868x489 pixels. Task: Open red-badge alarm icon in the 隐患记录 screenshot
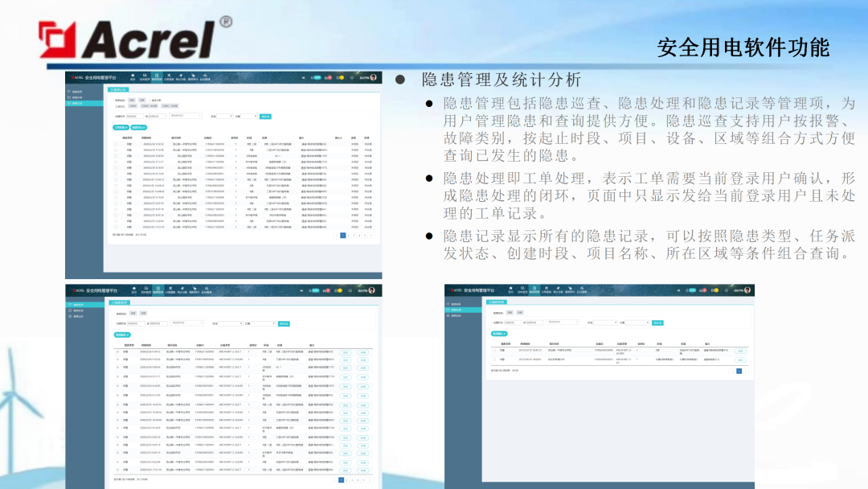[328, 77]
